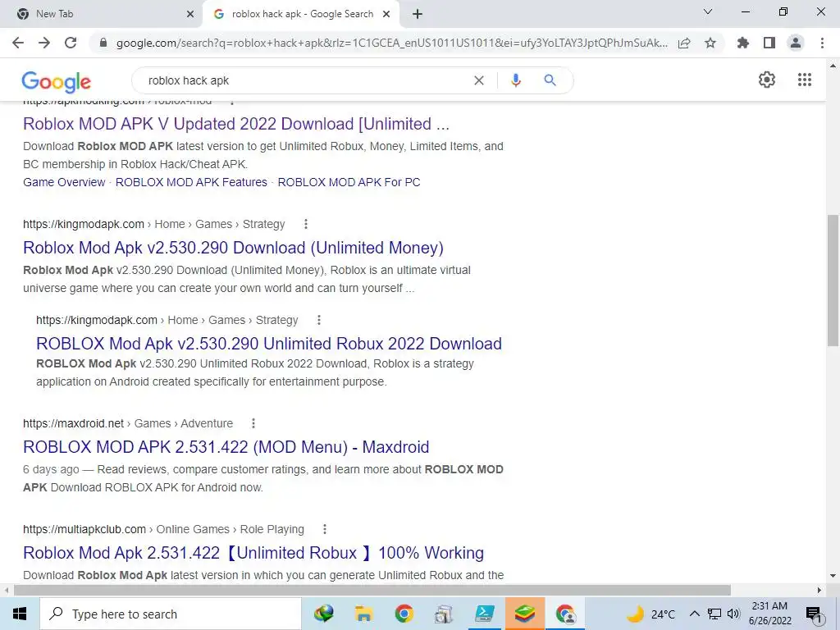Screen dimensions: 840x630
Task: Submit search with the magnifier icon
Action: point(550,80)
